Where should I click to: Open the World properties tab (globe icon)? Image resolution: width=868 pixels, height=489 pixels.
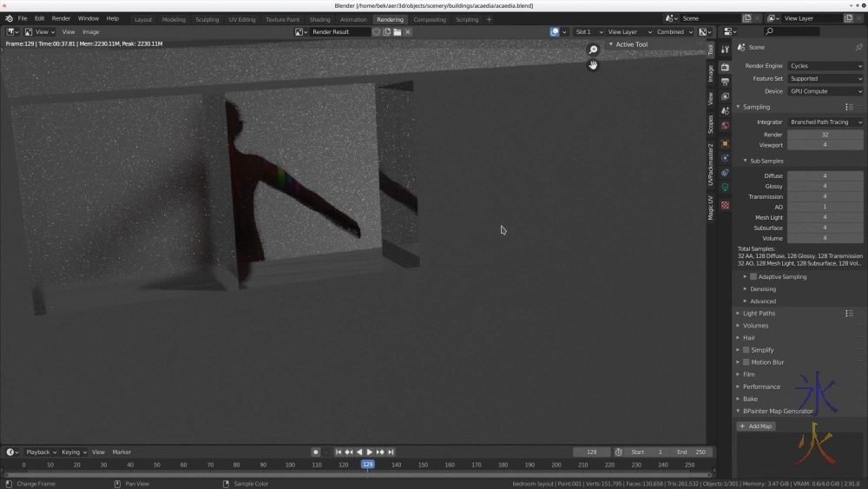tap(725, 126)
